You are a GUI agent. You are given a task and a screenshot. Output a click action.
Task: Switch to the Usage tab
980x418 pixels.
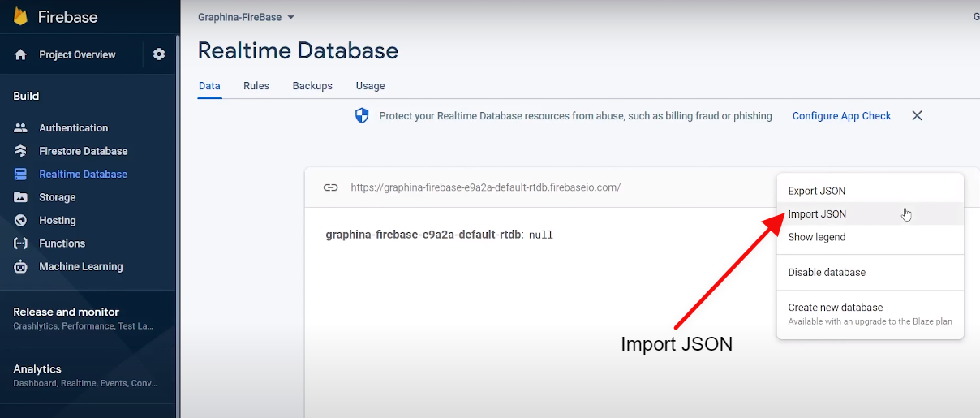(370, 86)
